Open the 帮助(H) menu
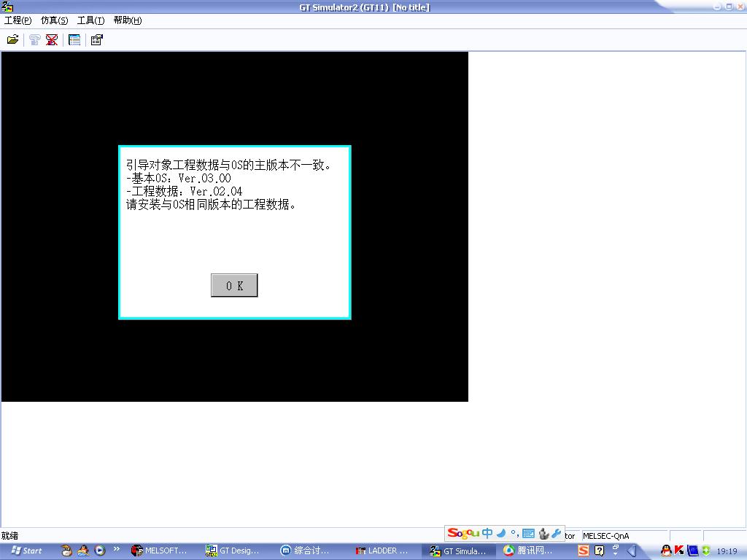Image resolution: width=747 pixels, height=560 pixels. pos(128,20)
